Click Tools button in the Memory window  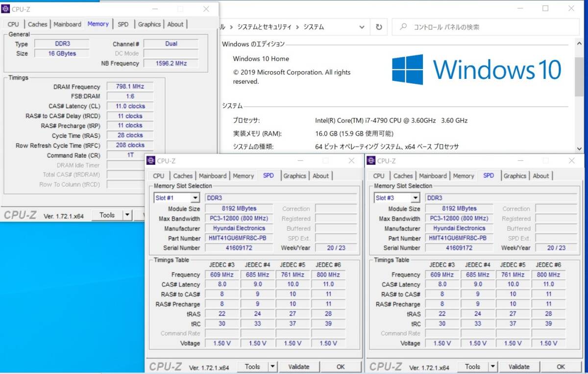[107, 215]
